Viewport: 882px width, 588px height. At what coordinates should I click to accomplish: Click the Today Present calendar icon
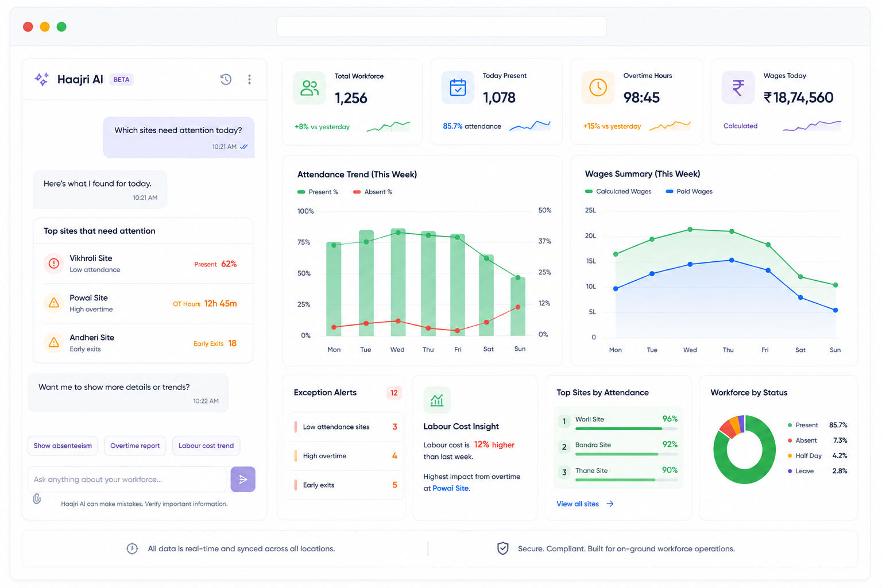click(x=458, y=87)
